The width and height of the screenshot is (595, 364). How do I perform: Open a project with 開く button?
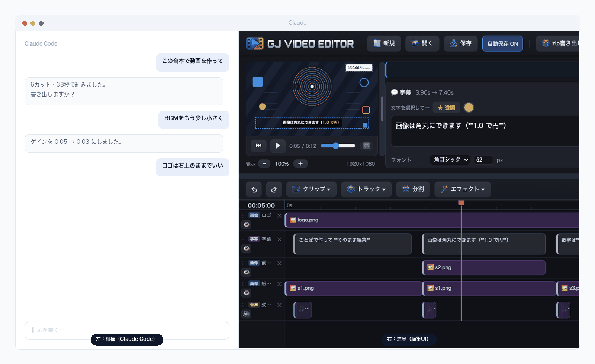[x=422, y=43]
